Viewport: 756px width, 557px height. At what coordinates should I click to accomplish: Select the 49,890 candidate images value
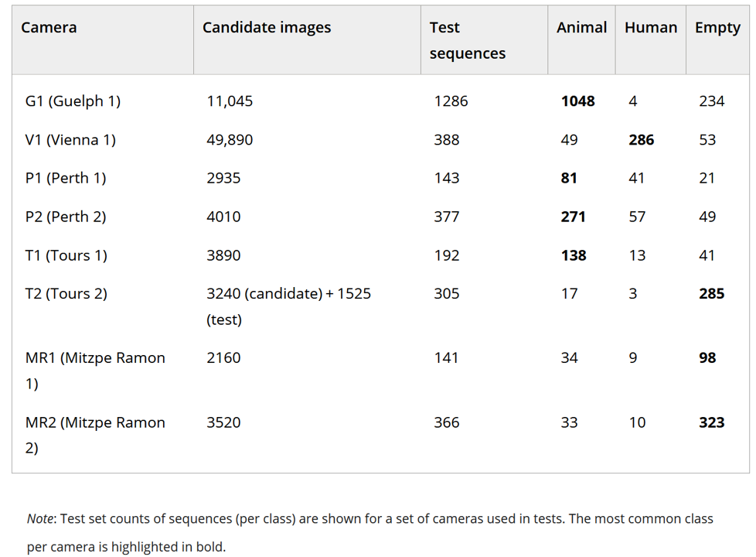(x=230, y=139)
